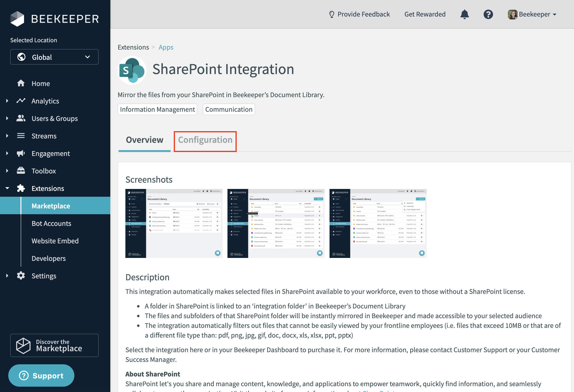This screenshot has height=392, width=574.
Task: Open the Global location dropdown
Action: 54,57
